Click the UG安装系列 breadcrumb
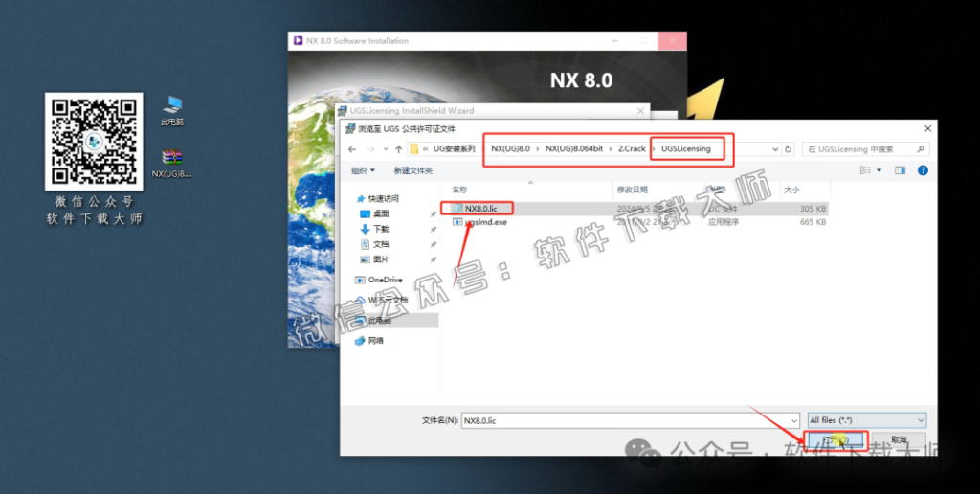The image size is (980, 494). click(454, 148)
